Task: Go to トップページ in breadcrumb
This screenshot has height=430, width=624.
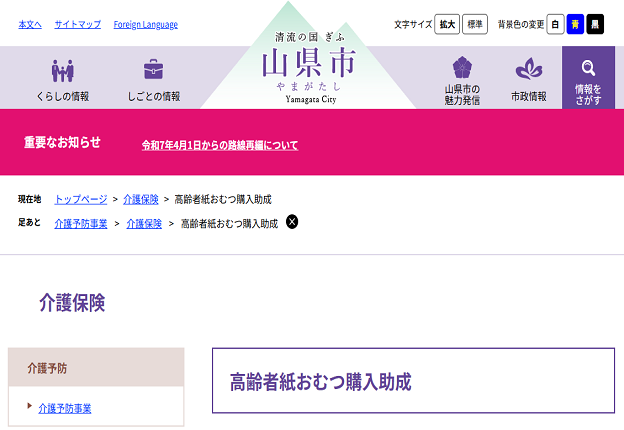Action: click(x=80, y=199)
